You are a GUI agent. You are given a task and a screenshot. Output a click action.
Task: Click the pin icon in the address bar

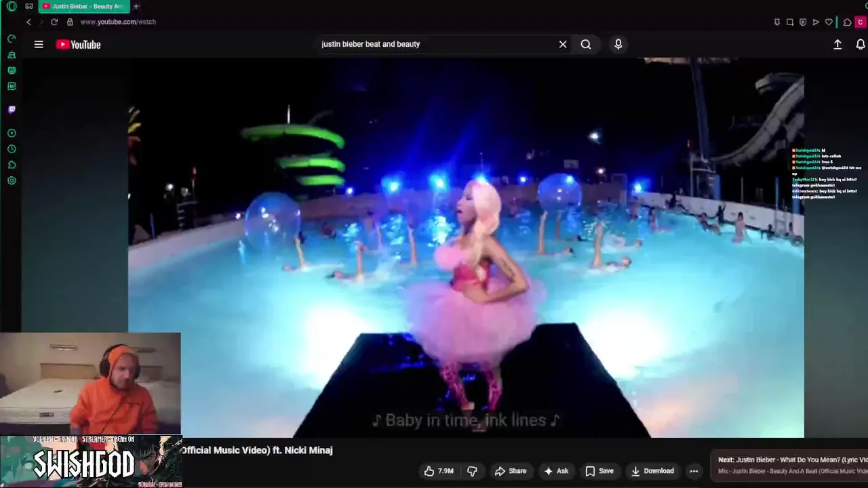(777, 22)
